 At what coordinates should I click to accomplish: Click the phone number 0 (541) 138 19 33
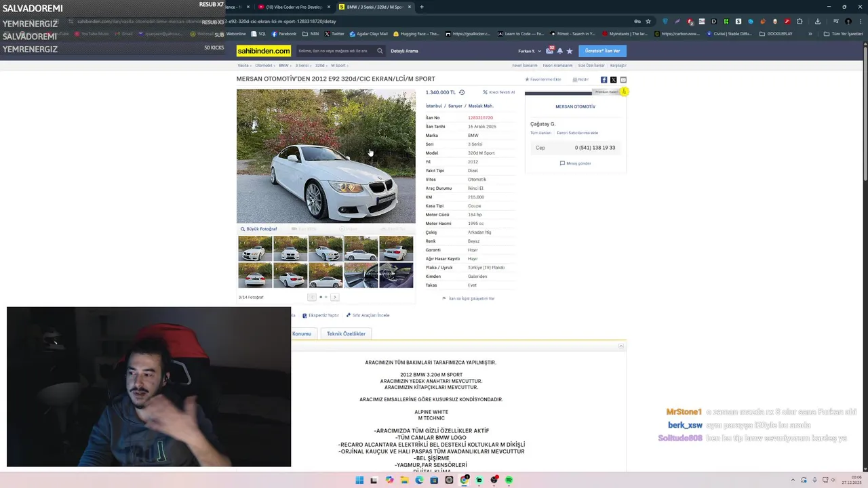[595, 148]
